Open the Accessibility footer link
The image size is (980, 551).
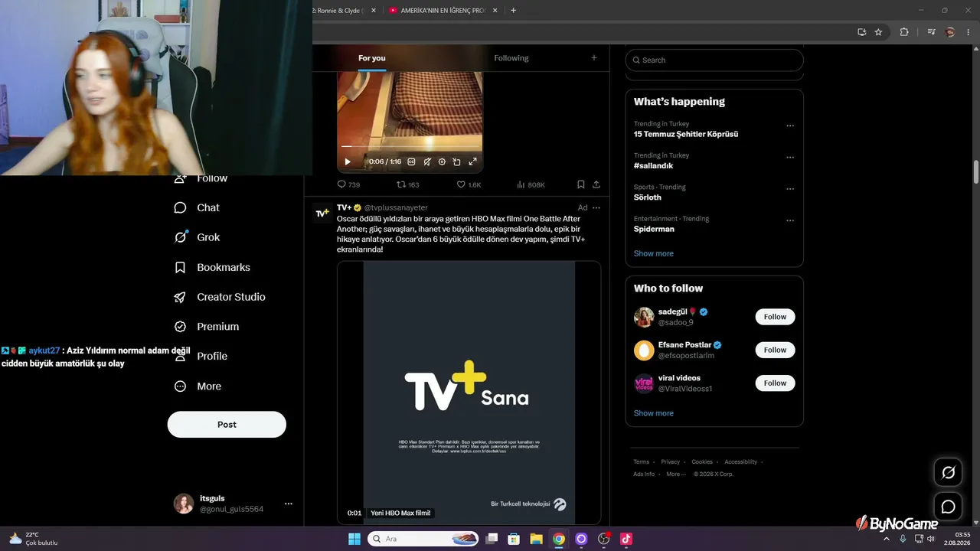pos(740,462)
